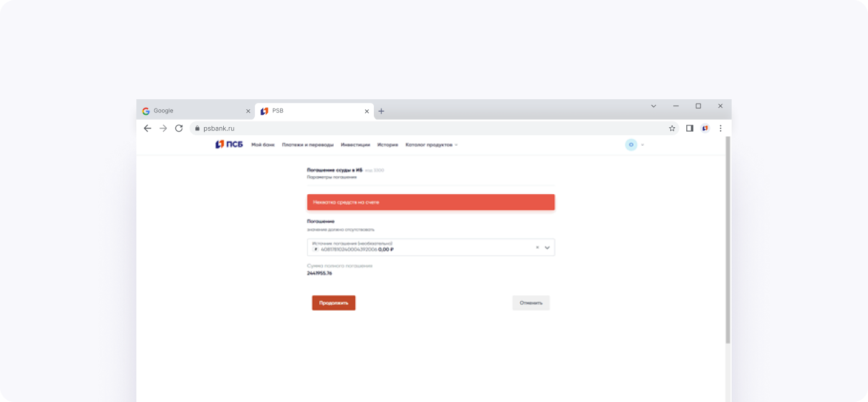Click the user avatar circle
868x402 pixels.
(x=631, y=145)
